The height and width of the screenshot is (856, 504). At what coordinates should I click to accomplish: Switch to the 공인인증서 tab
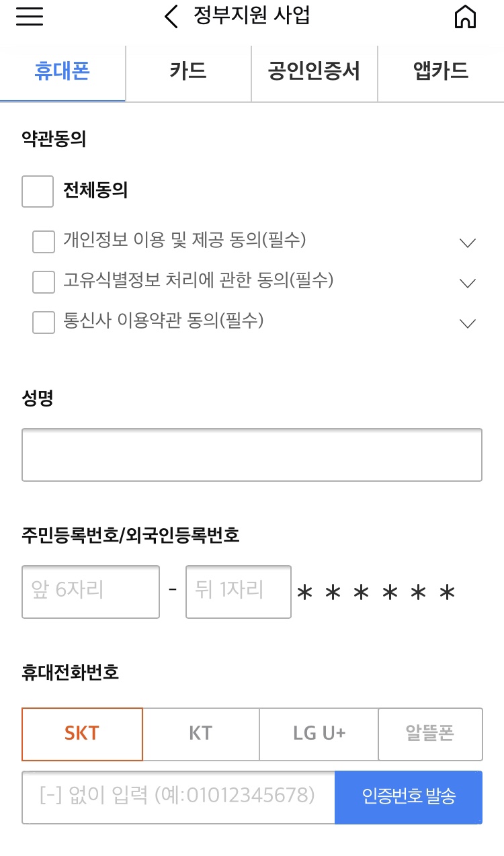point(314,73)
